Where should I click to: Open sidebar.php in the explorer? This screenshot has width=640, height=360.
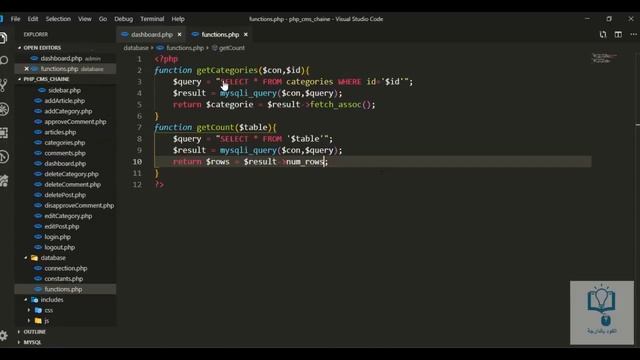[64, 90]
